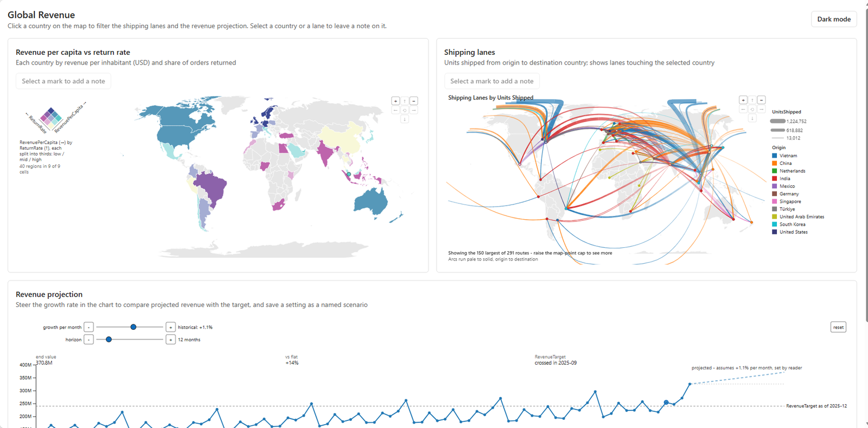
Task: Click the horizon slider handle
Action: pos(109,340)
